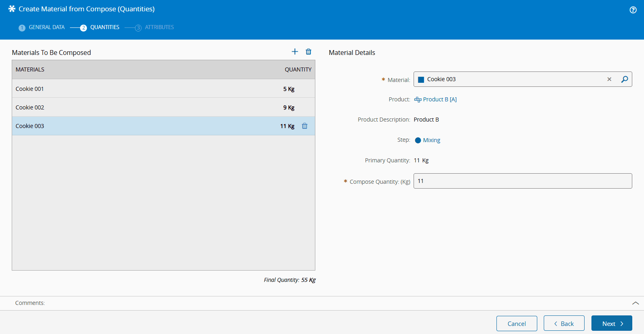Click the add material plus icon
This screenshot has height=334, width=644.
[295, 52]
